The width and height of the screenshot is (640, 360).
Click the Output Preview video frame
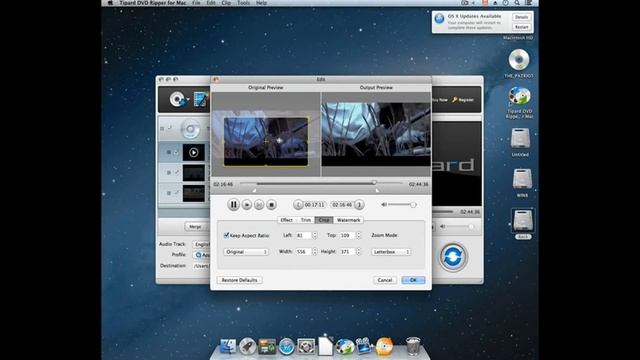376,135
